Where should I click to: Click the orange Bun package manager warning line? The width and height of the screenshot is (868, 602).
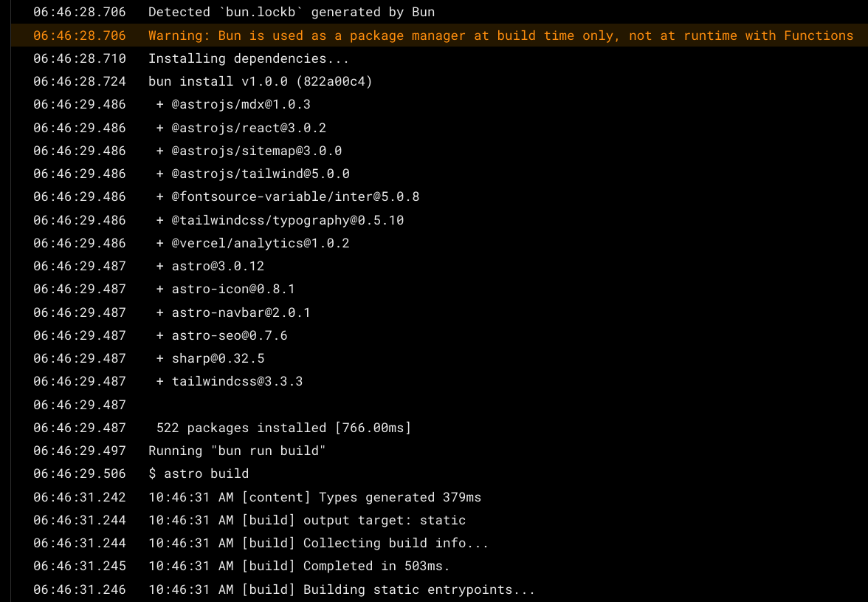click(440, 35)
